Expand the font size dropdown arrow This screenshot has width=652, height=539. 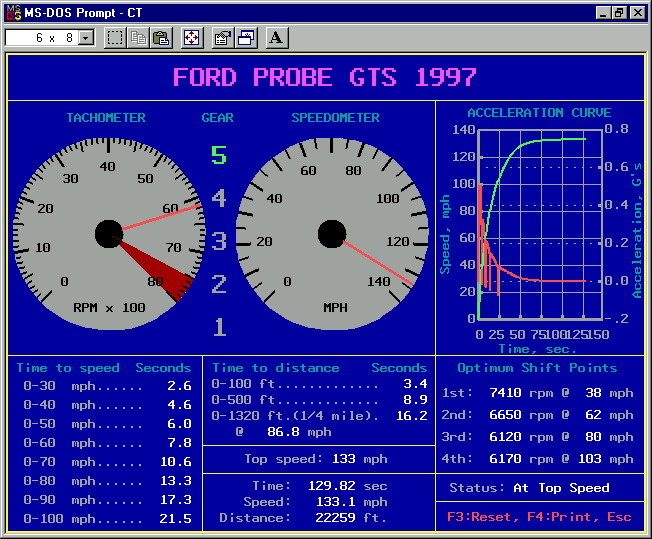[x=85, y=38]
